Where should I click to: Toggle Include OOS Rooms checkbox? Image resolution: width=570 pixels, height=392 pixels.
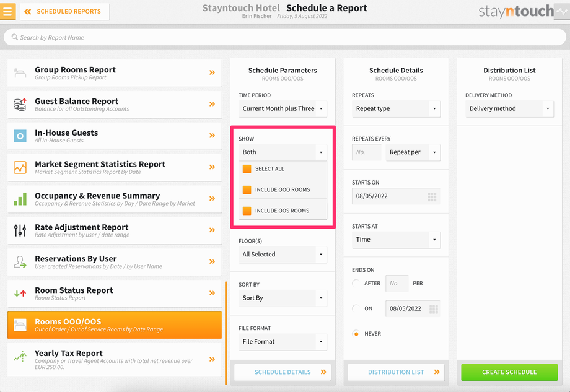tap(247, 211)
